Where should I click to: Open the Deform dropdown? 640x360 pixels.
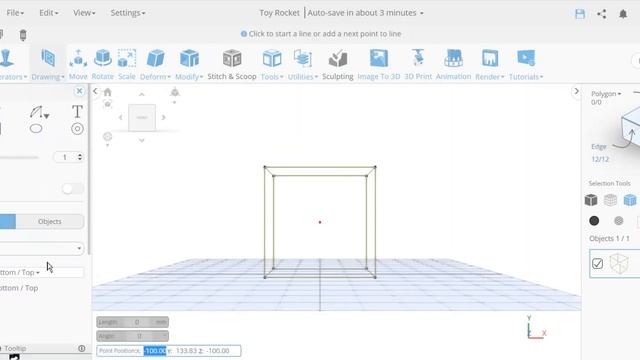tap(155, 64)
